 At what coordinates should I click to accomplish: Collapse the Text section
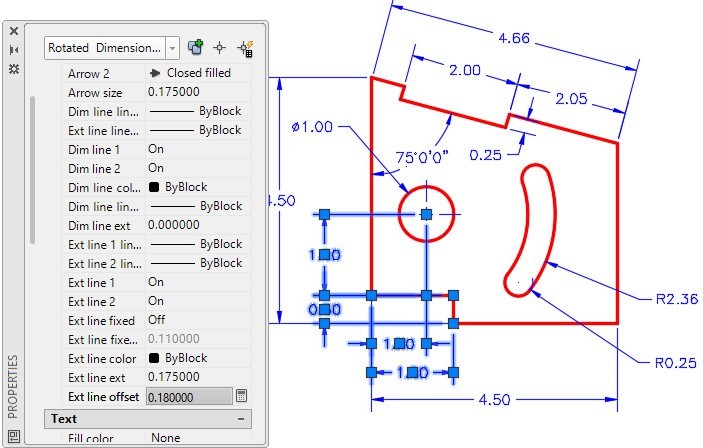pos(241,418)
